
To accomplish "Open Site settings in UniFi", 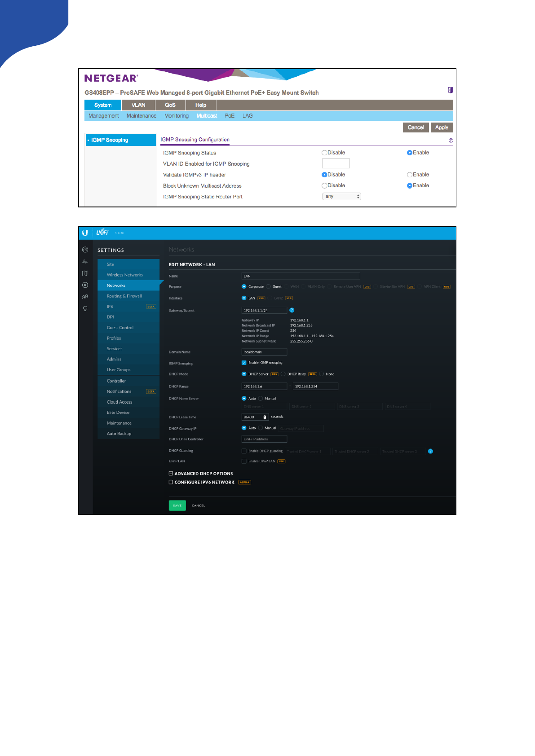I will click(128, 264).
